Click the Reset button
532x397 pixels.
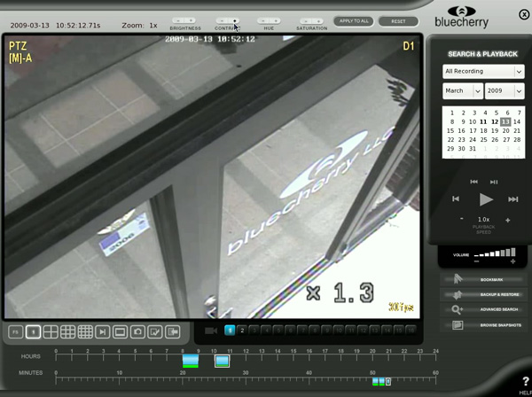[x=398, y=21]
